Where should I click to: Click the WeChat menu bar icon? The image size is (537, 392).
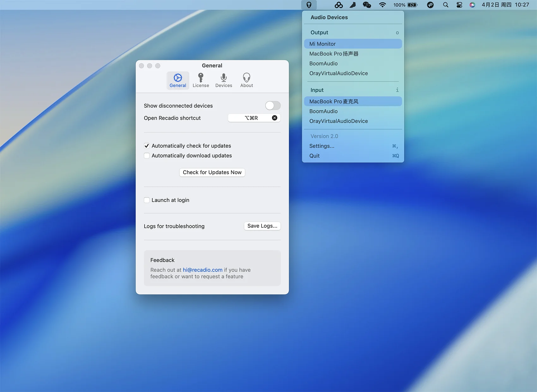point(367,5)
